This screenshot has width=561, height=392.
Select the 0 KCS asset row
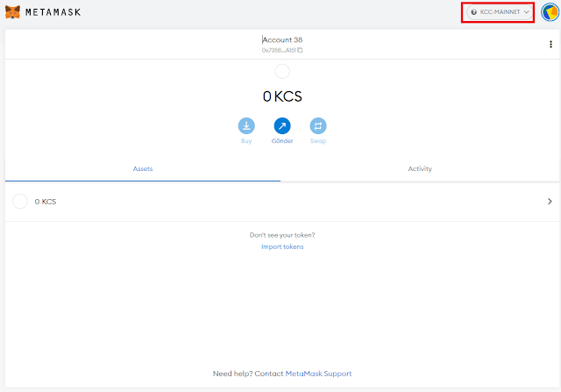(280, 202)
